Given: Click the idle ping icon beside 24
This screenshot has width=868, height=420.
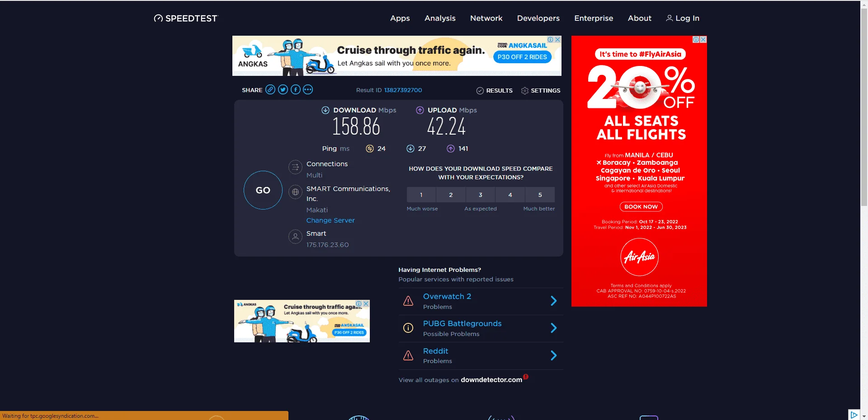Looking at the screenshot, I should point(370,149).
